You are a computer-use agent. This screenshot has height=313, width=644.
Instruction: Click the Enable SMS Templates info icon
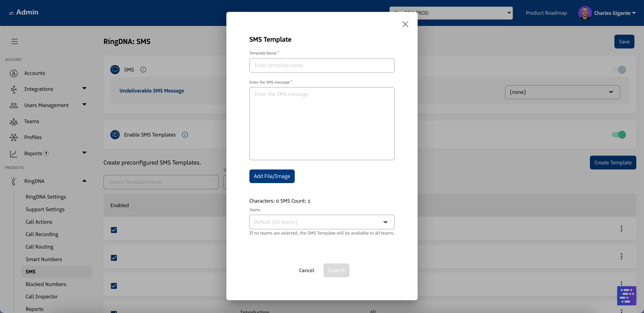[185, 135]
